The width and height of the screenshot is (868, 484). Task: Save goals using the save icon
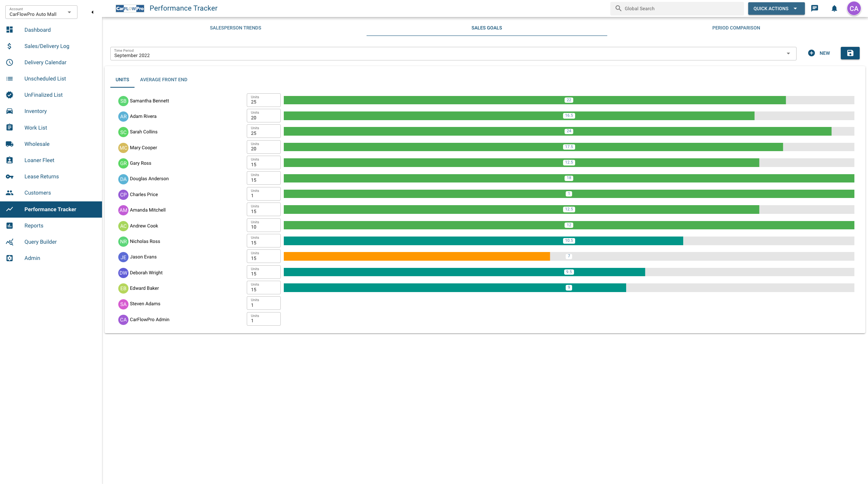tap(850, 53)
